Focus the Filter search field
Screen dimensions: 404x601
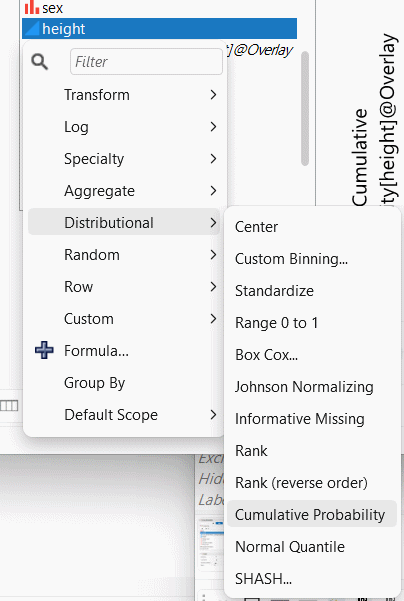[x=146, y=61]
